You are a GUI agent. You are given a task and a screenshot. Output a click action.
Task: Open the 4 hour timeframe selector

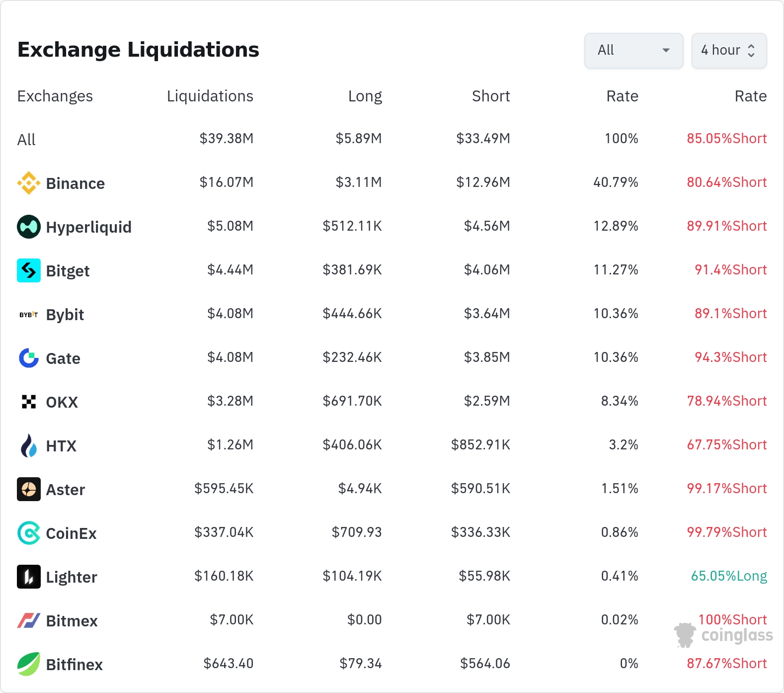coord(729,51)
